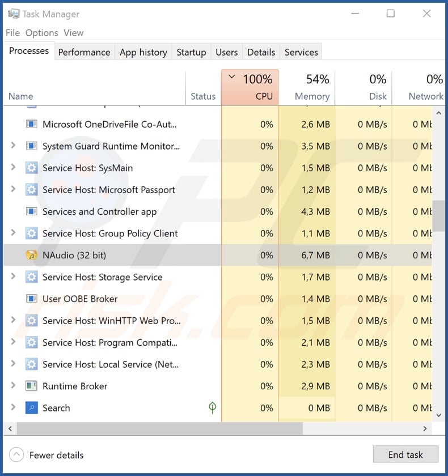Click the Service Host: WinHTTP Web Pro gear icon
Viewport: 448px width, 476px height.
(x=32, y=321)
